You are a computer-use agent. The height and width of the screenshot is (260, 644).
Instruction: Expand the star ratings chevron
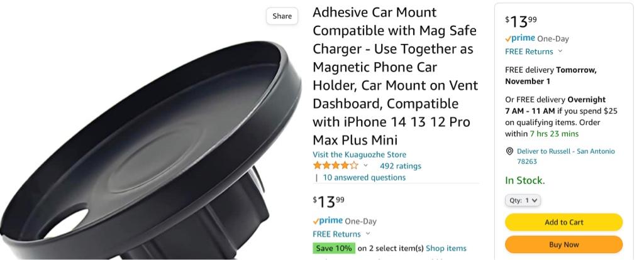click(x=365, y=166)
